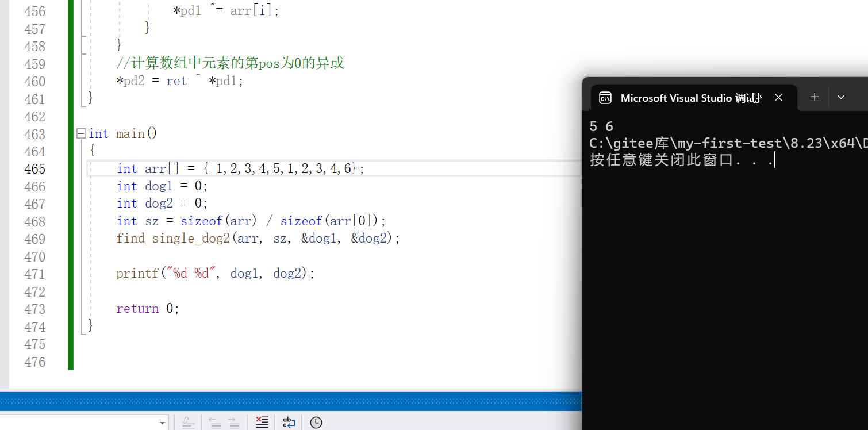868x430 pixels.
Task: Click the printf statement on line 471
Action: pyautogui.click(x=216, y=274)
